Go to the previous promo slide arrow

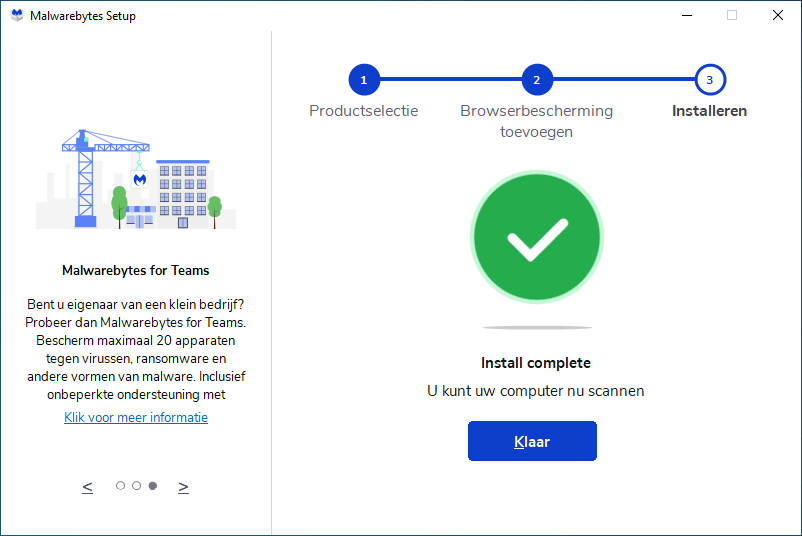tap(87, 486)
